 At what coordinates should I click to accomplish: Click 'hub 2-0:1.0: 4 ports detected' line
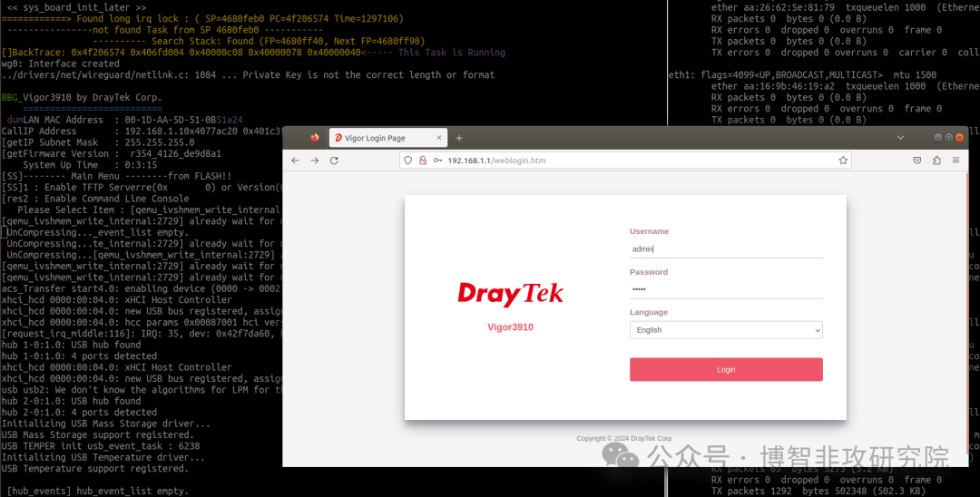click(x=79, y=412)
